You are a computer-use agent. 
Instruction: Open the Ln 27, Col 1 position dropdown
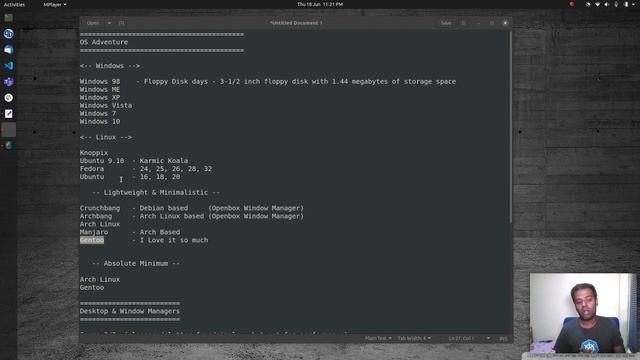469,338
